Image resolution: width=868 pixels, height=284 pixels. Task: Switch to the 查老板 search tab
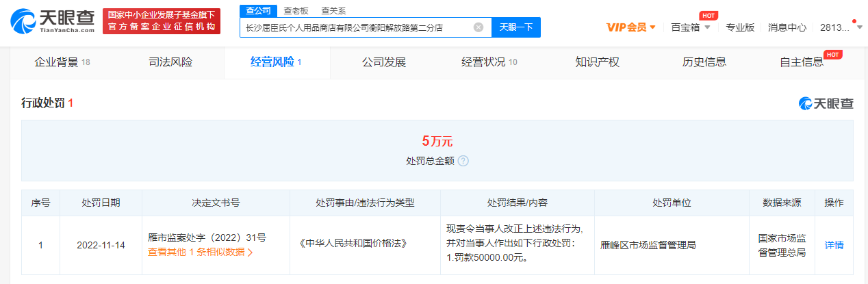pos(296,10)
